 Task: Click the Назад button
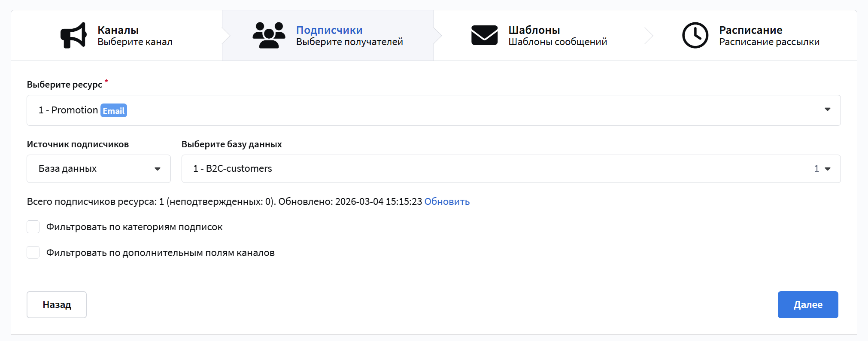click(x=57, y=304)
